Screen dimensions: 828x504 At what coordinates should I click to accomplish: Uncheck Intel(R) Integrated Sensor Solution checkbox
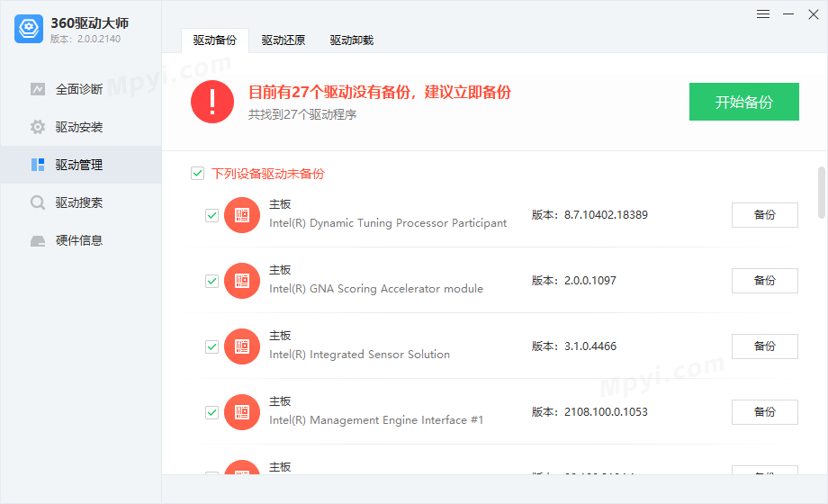click(211, 346)
